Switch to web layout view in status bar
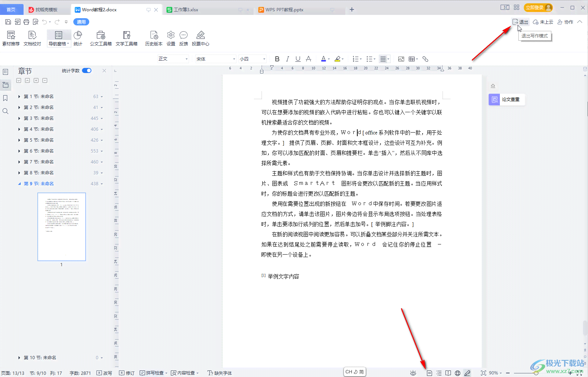 458,373
